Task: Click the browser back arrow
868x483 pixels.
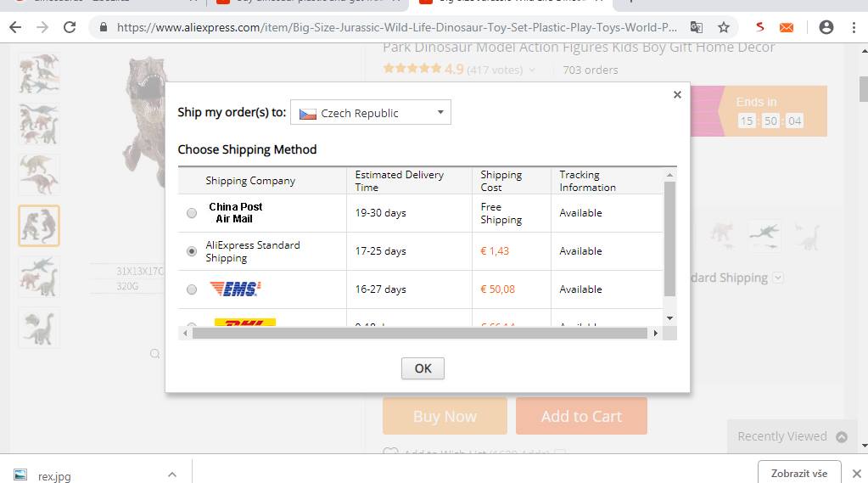Action: point(15,27)
